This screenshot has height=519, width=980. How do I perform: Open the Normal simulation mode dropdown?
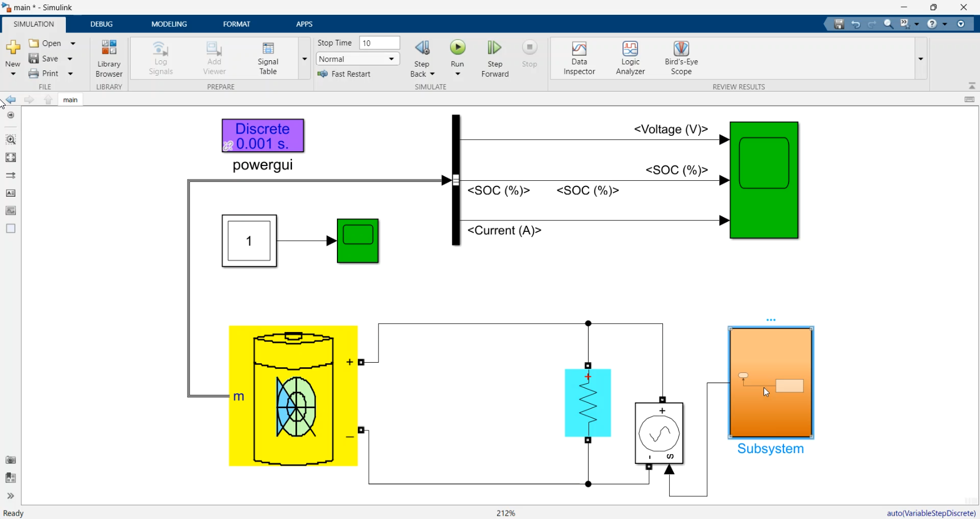358,59
